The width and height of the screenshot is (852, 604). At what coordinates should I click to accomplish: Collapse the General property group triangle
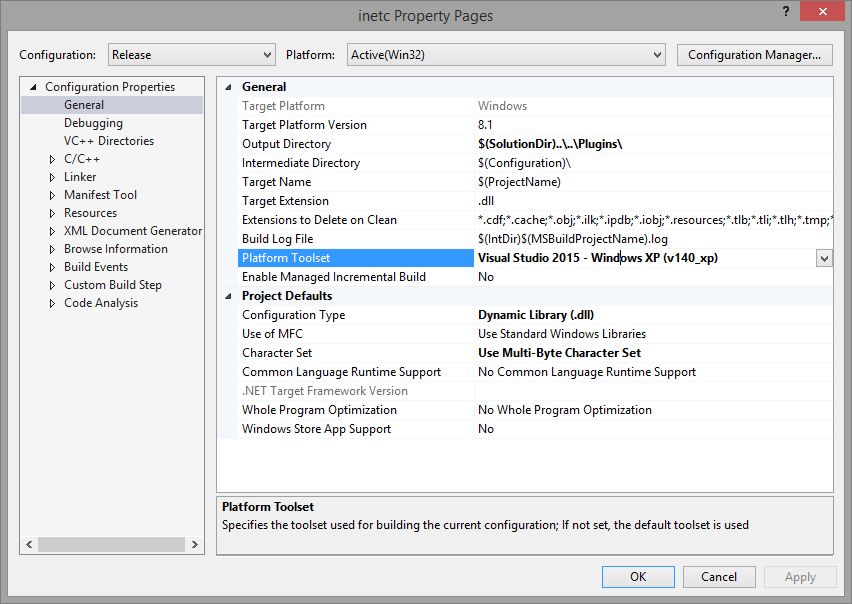pos(228,87)
